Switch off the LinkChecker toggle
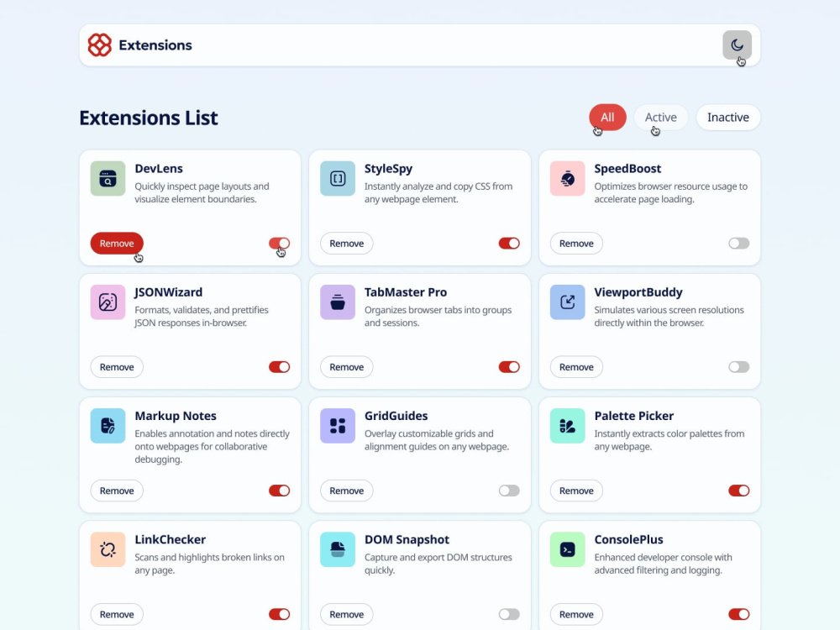The height and width of the screenshot is (630, 840). coord(279,615)
